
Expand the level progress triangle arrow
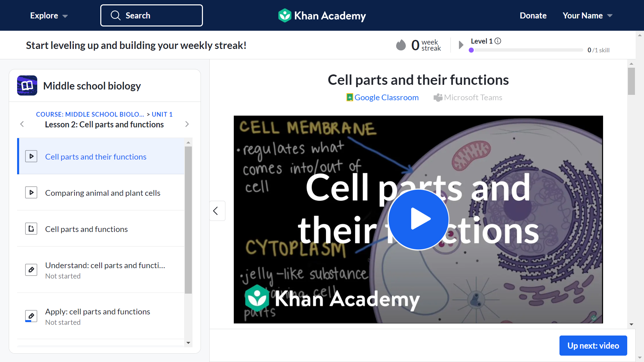(461, 45)
